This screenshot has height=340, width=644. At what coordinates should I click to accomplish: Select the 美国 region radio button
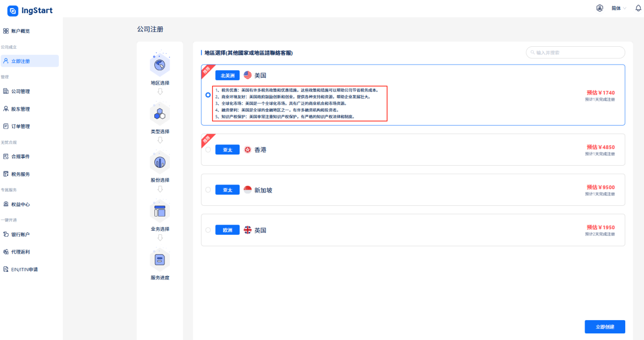pyautogui.click(x=208, y=95)
